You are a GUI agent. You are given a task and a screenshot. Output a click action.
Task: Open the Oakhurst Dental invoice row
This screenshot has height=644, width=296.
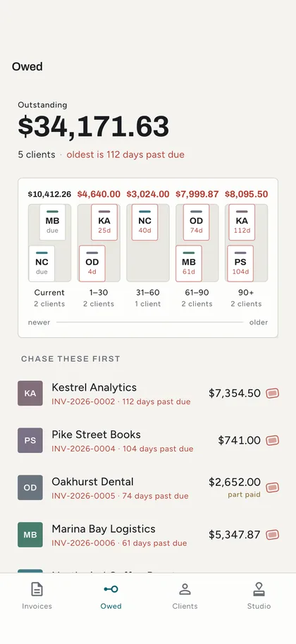click(x=148, y=487)
